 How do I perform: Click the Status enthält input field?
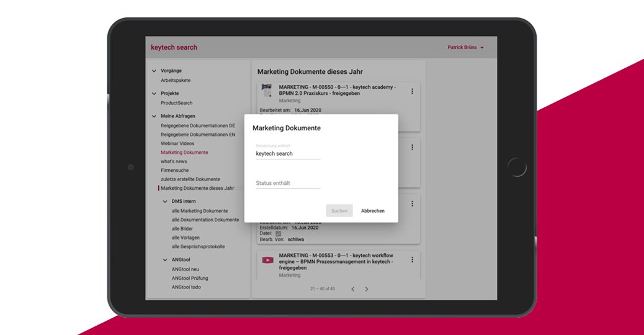[x=288, y=183]
